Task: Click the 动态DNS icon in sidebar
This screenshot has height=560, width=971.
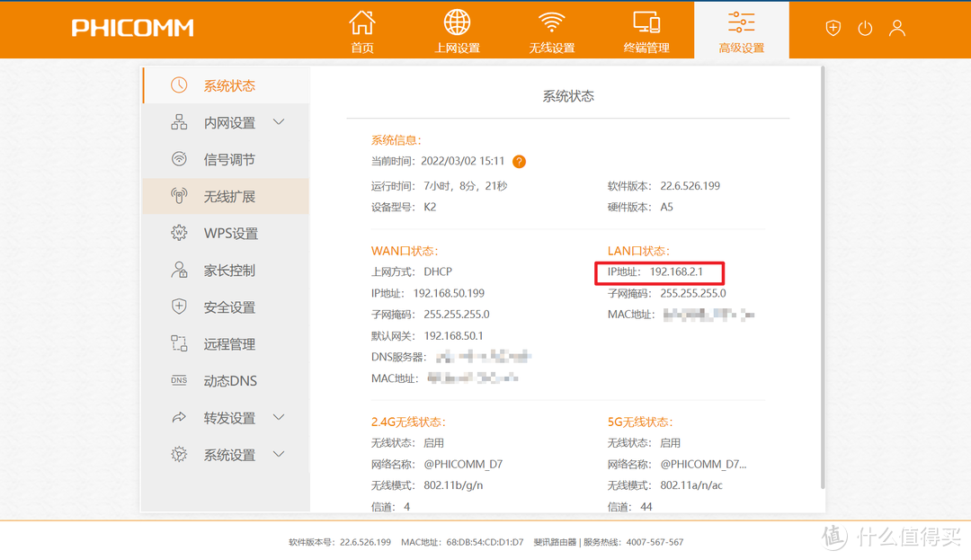Action: point(179,381)
